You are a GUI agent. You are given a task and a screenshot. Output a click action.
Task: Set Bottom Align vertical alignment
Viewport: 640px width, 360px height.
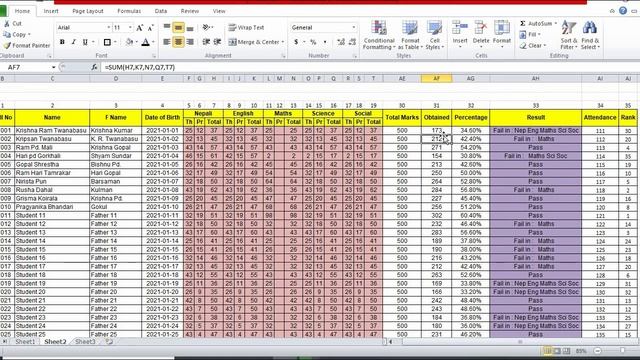pos(190,27)
